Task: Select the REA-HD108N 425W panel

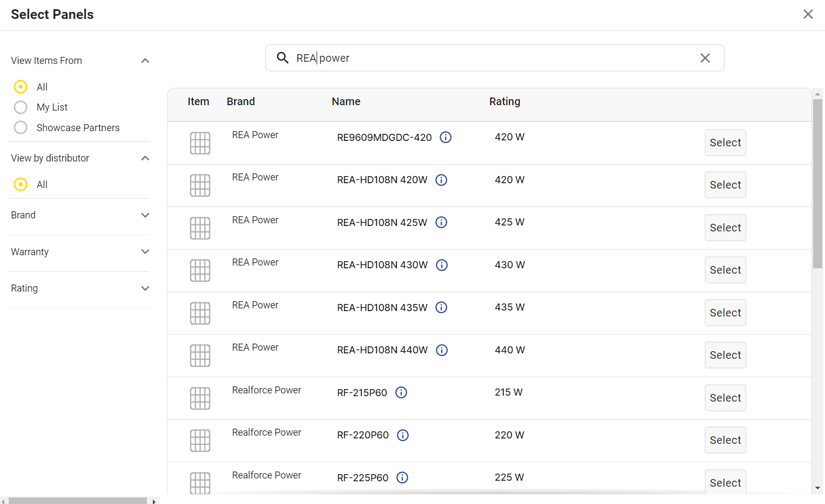Action: pyautogui.click(x=725, y=228)
